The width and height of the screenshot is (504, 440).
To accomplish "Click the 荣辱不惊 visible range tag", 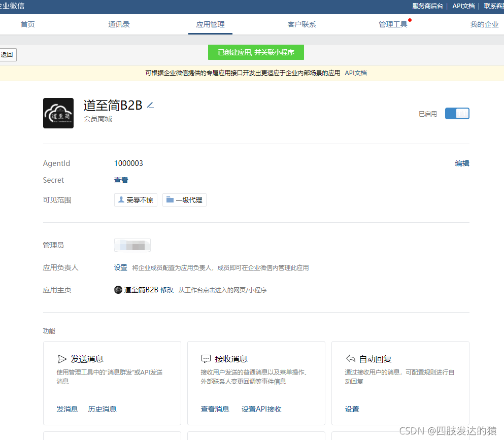I will pos(136,200).
